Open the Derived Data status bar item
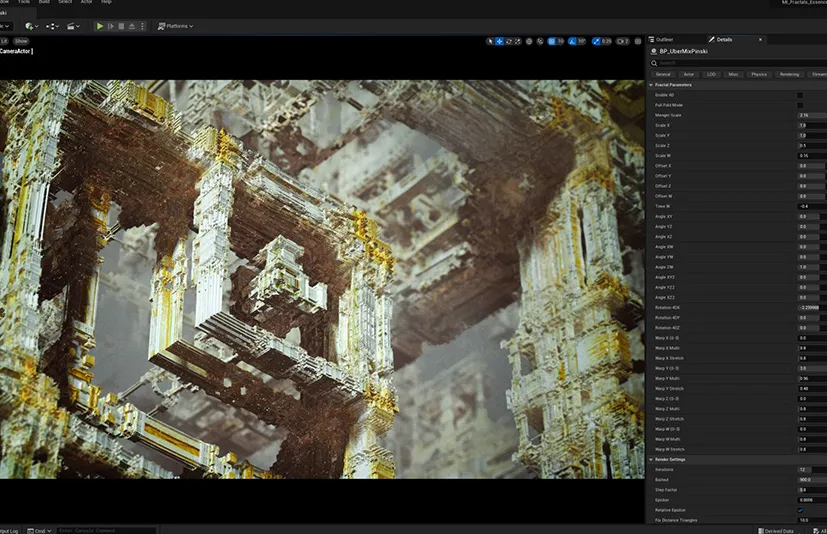 coord(776,531)
